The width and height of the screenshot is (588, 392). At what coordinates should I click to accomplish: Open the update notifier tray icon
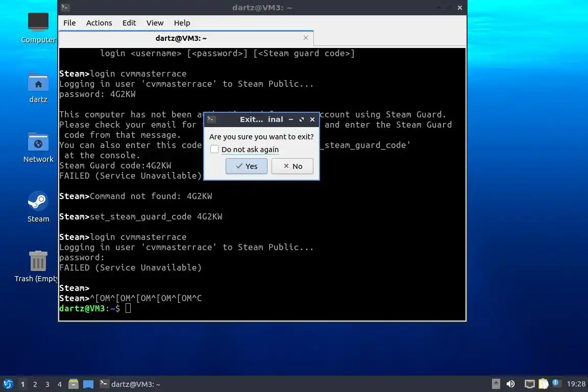click(x=555, y=383)
